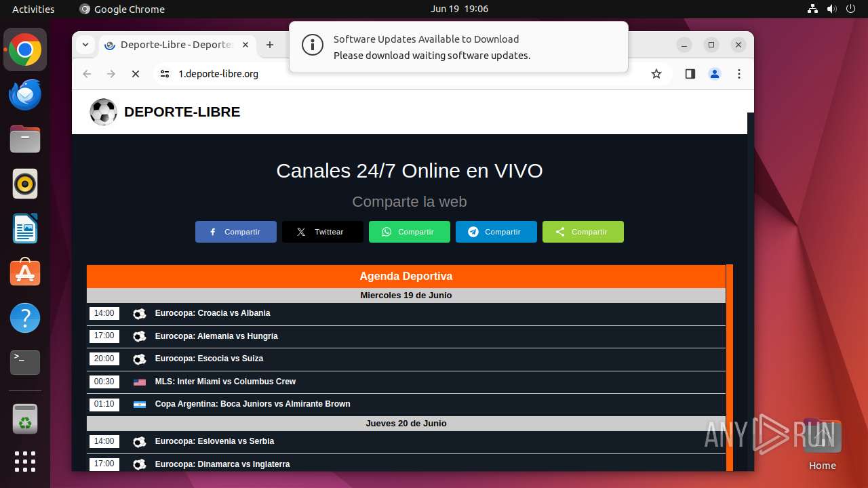The width and height of the screenshot is (868, 488).
Task: Click the orange agenda scrollbar
Action: click(x=730, y=368)
